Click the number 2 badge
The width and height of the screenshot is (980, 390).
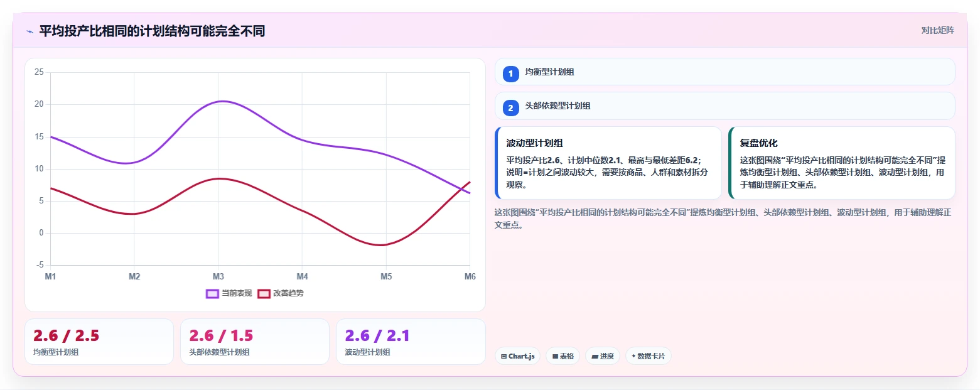pos(510,108)
